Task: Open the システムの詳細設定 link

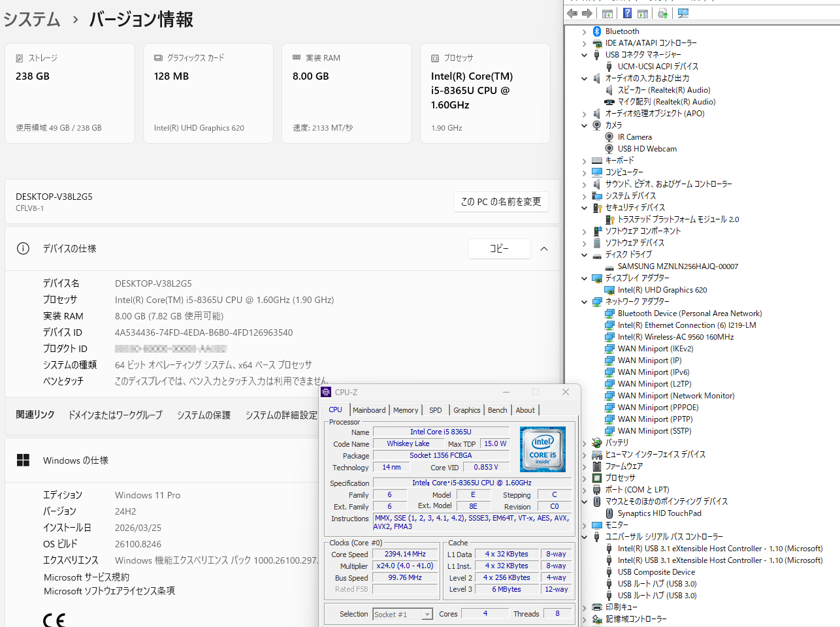Action: pos(282,415)
